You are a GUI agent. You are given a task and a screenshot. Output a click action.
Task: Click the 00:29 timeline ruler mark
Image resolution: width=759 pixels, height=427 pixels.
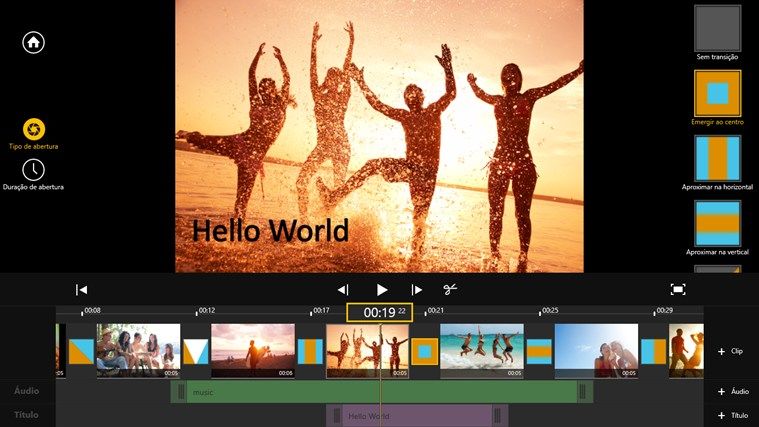pyautogui.click(x=664, y=310)
